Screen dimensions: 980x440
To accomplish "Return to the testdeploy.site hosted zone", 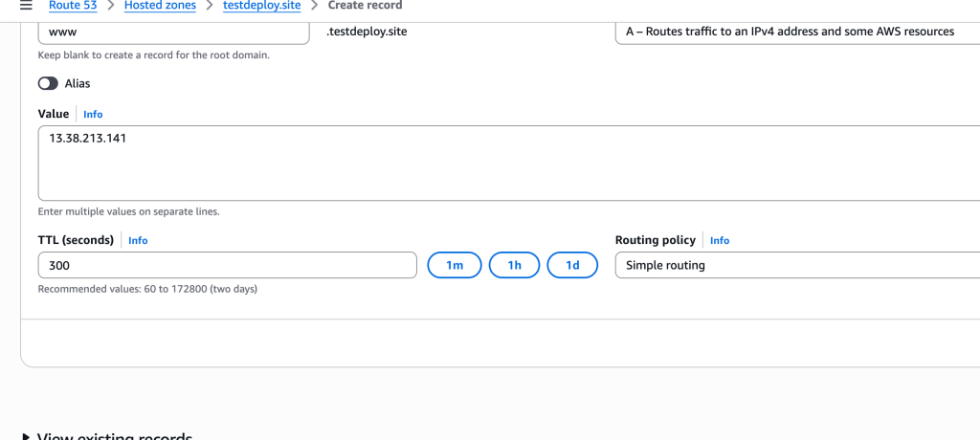I will 261,6.
